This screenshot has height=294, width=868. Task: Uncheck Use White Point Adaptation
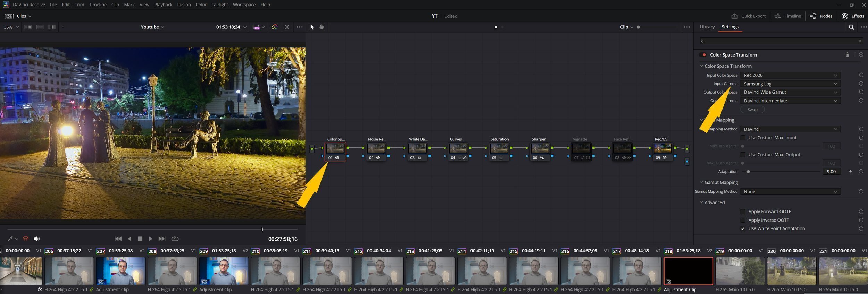coord(743,228)
